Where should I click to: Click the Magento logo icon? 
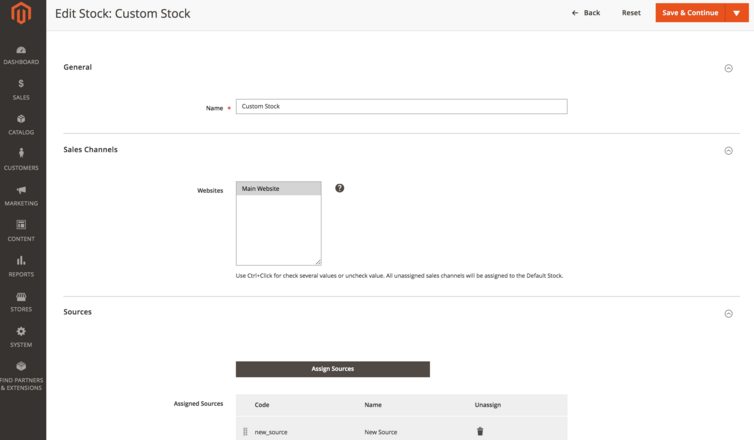[x=22, y=14]
